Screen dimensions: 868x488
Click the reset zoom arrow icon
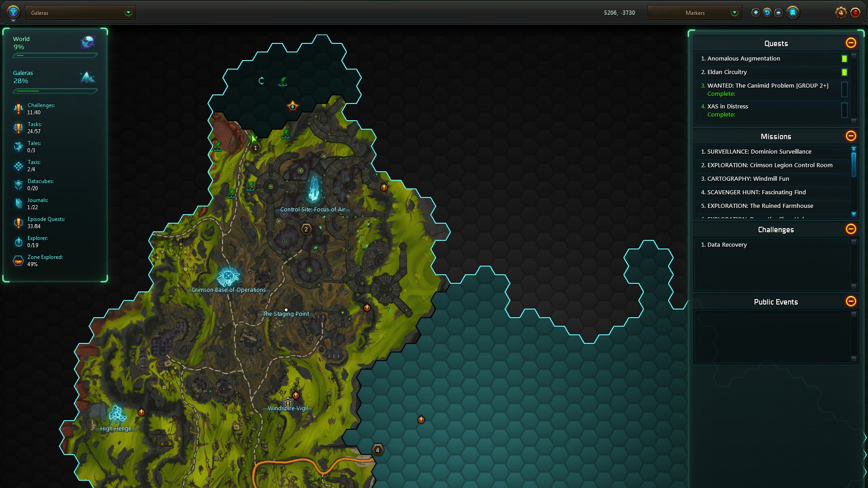click(767, 13)
